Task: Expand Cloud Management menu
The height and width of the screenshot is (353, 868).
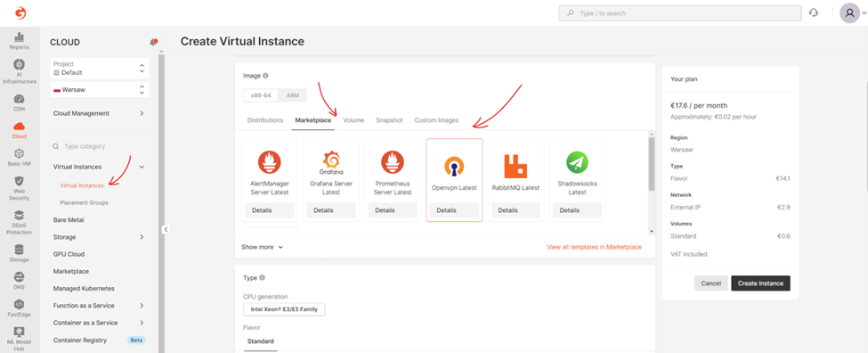Action: point(99,113)
